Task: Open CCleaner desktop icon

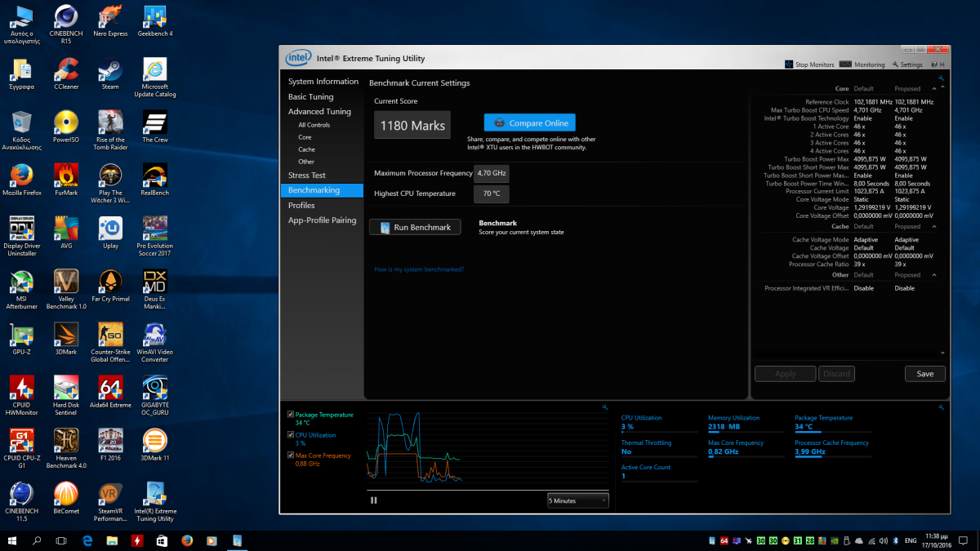Action: pyautogui.click(x=66, y=73)
